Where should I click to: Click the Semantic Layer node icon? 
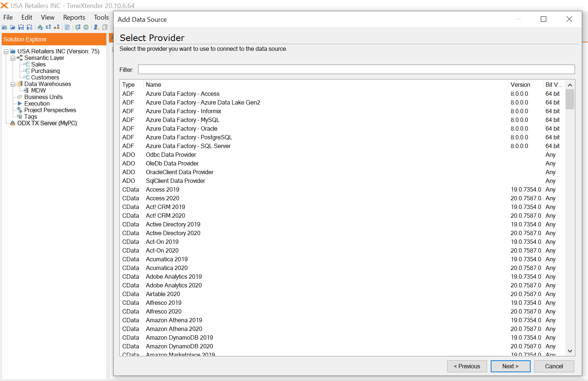tap(20, 58)
